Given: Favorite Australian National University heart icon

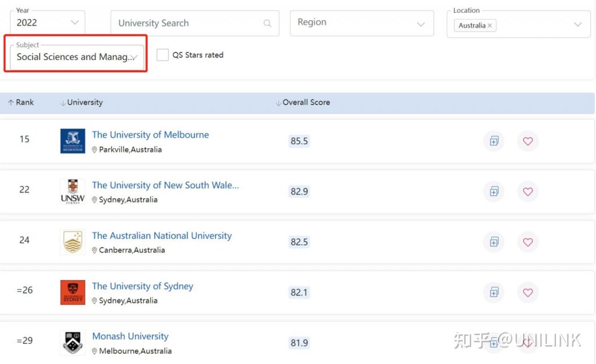Looking at the screenshot, I should (527, 242).
